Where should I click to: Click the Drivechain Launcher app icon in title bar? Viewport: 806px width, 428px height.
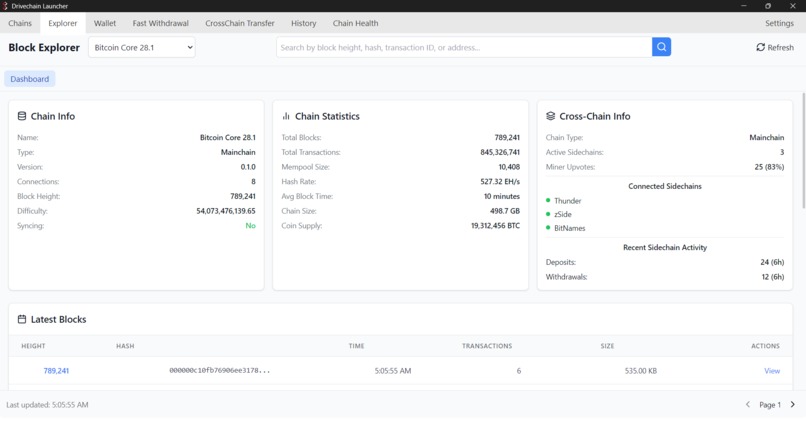pos(5,6)
